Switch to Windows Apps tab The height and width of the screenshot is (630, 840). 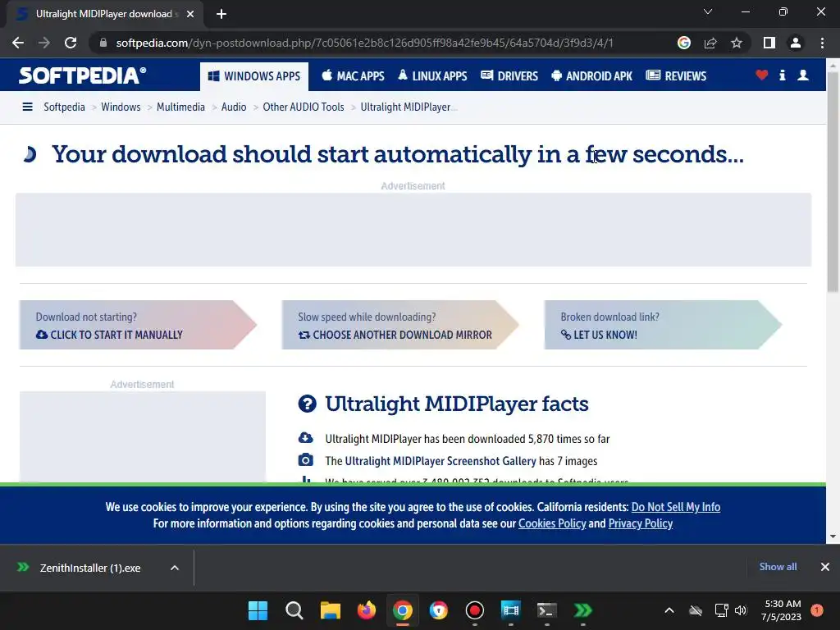coord(254,76)
